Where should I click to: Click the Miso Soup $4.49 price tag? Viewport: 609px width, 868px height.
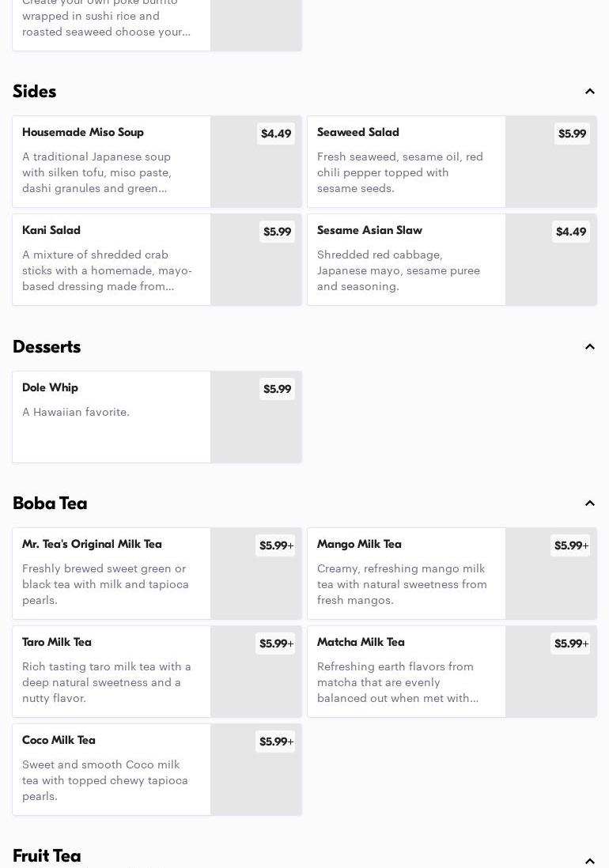coord(276,134)
